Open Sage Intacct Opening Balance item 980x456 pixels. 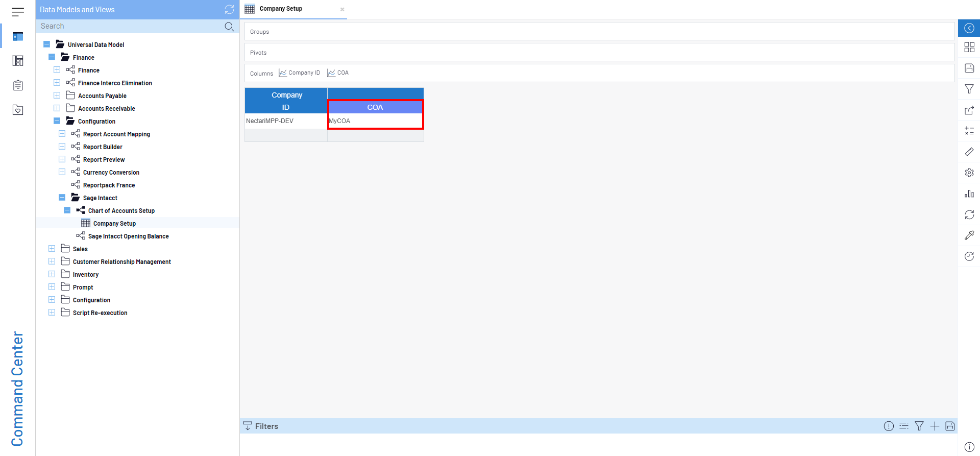[128, 236]
